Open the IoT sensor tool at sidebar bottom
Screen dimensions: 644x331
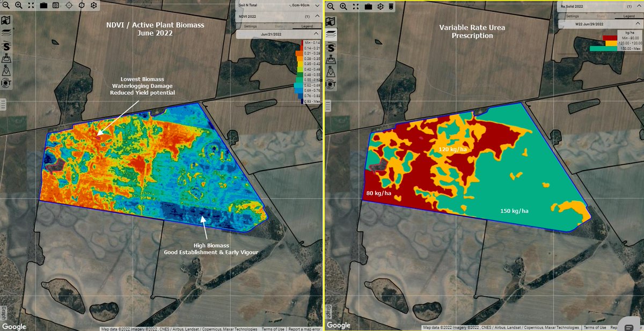[6, 83]
